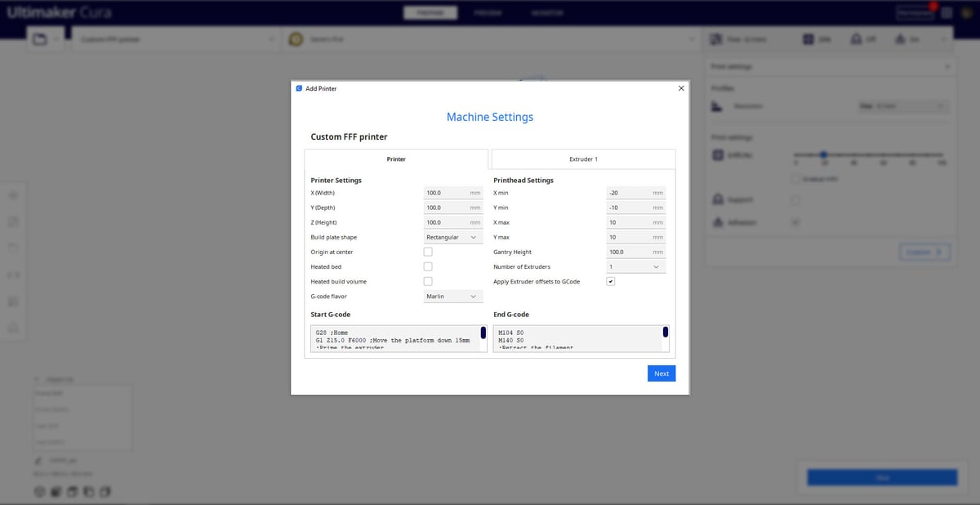The height and width of the screenshot is (505, 980).
Task: Expand the Custom FFF printer selector
Action: point(176,39)
